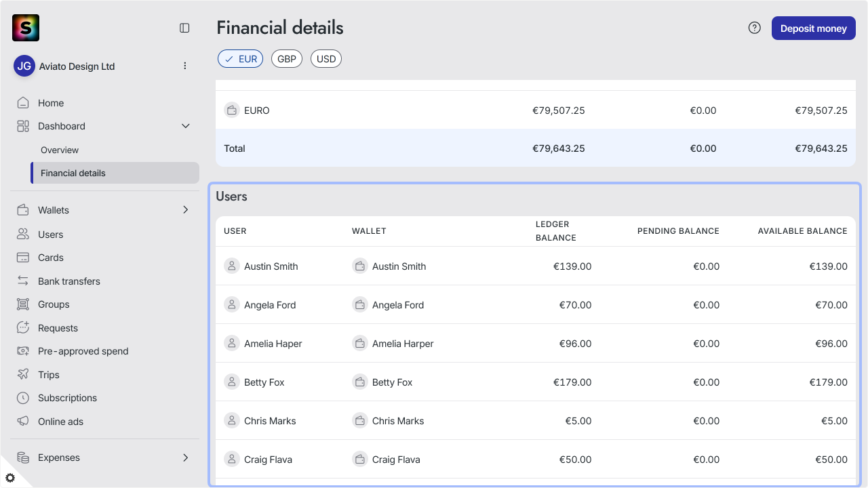Click the Soldo app logo
This screenshot has width=868, height=488.
click(x=26, y=28)
